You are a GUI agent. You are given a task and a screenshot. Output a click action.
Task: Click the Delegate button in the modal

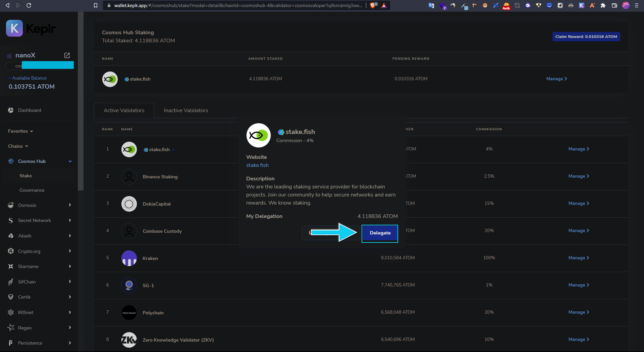(x=380, y=233)
